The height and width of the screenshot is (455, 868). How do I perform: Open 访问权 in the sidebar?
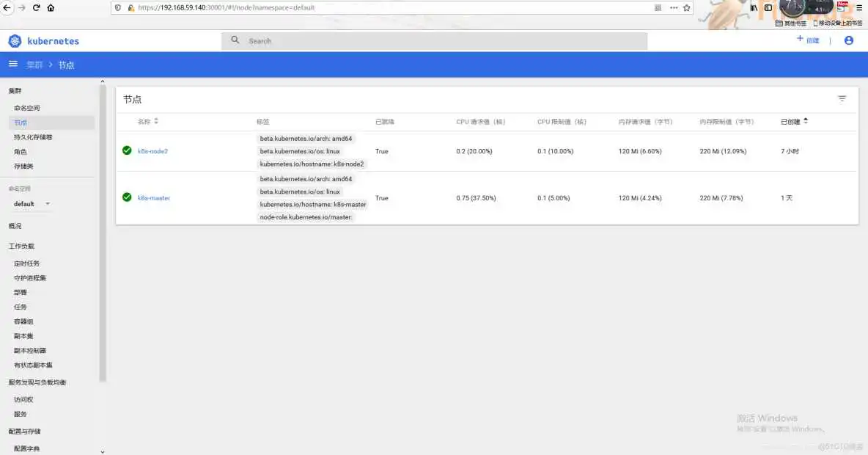pyautogui.click(x=23, y=399)
